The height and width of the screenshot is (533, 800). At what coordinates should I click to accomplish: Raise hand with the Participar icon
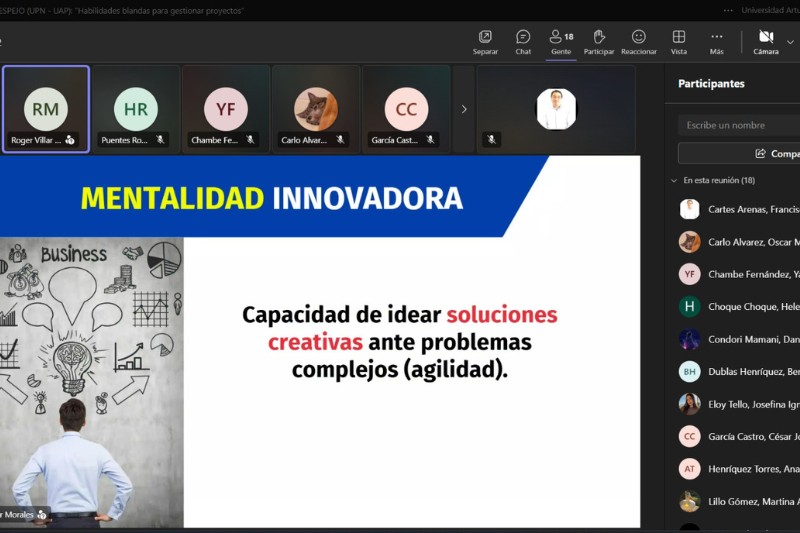tap(599, 42)
